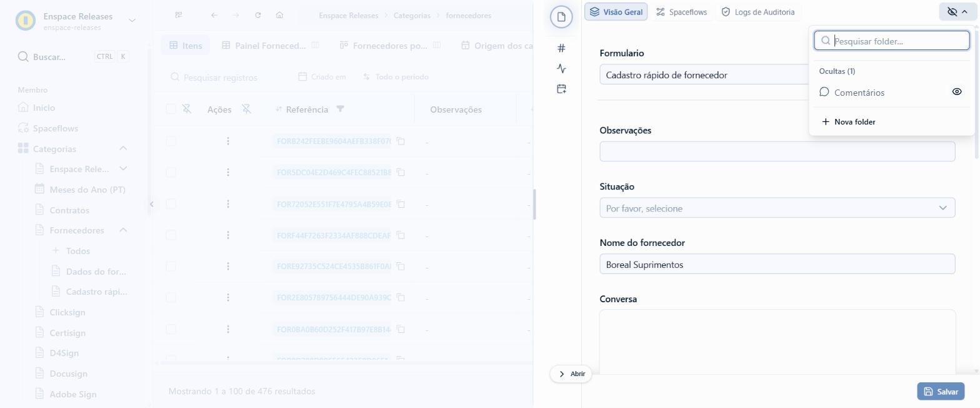980x408 pixels.
Task: Switch to the Visão Geral tab
Action: click(x=616, y=12)
